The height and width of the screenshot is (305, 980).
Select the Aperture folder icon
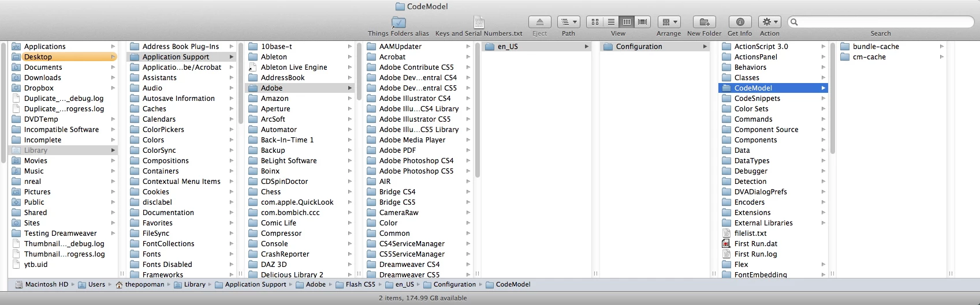(x=252, y=109)
